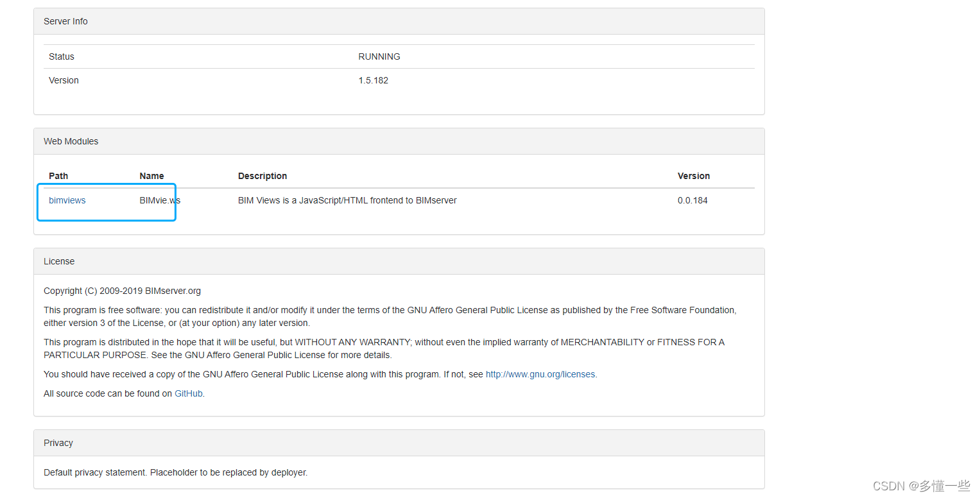Viewport: 980px width, 498px height.
Task: Click the Version row label in Server Info
Action: (x=64, y=80)
